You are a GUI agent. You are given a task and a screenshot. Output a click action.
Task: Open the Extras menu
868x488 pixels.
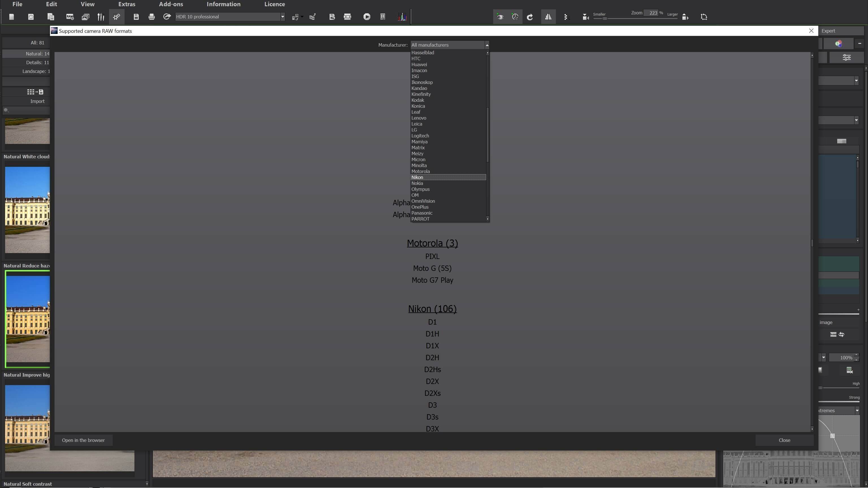(127, 4)
